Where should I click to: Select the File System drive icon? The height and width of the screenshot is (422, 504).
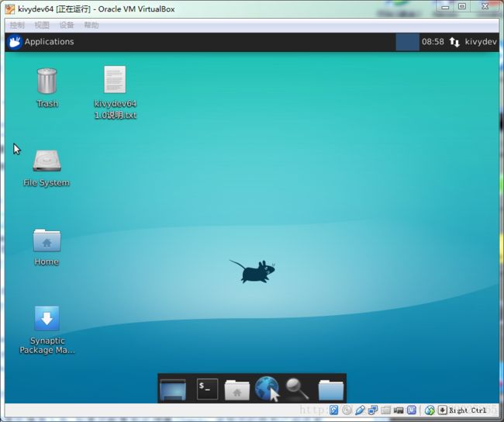pos(47,168)
